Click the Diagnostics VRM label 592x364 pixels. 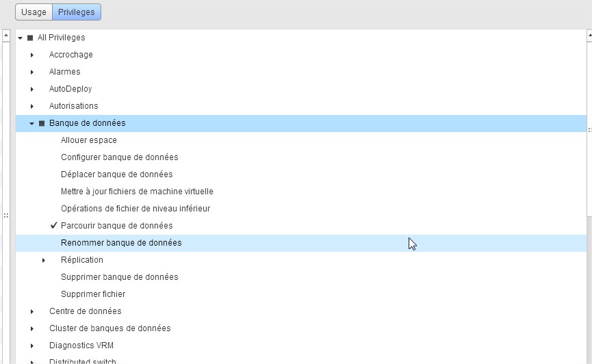tap(81, 345)
